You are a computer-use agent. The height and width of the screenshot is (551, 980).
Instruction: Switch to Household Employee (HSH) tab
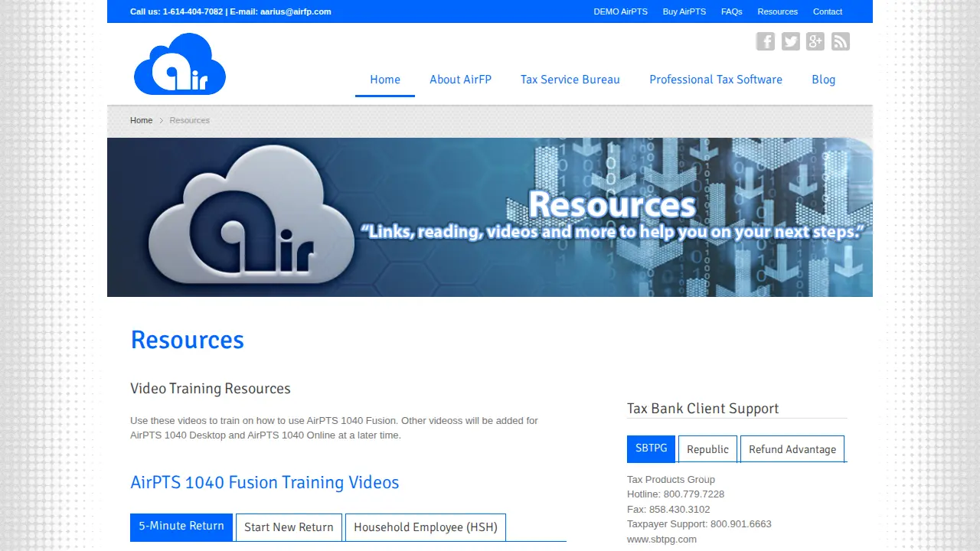click(426, 527)
